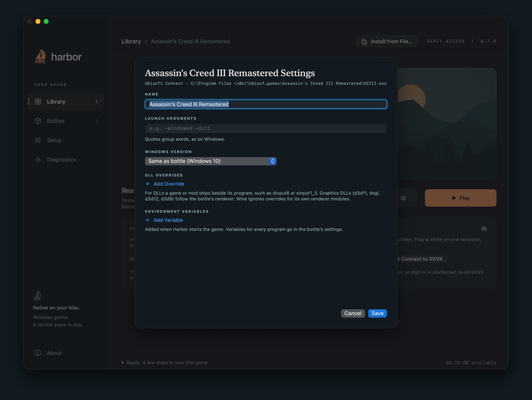
Task: Click the green zoom window button
Action: coord(46,22)
